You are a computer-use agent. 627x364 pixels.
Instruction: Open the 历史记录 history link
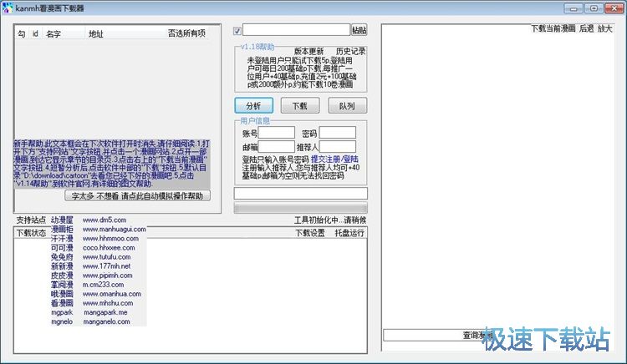[x=350, y=52]
